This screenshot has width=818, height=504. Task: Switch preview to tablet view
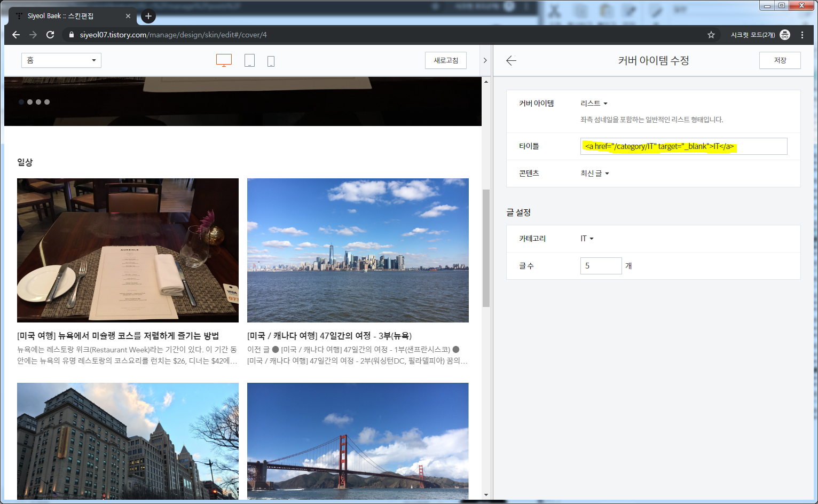click(x=249, y=60)
